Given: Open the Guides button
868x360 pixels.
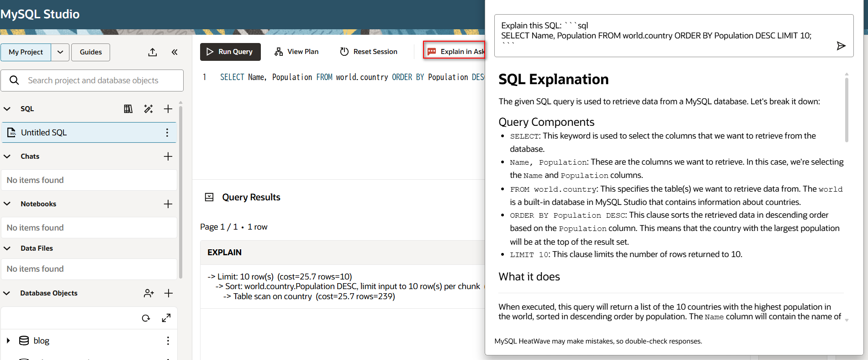Looking at the screenshot, I should pos(90,52).
